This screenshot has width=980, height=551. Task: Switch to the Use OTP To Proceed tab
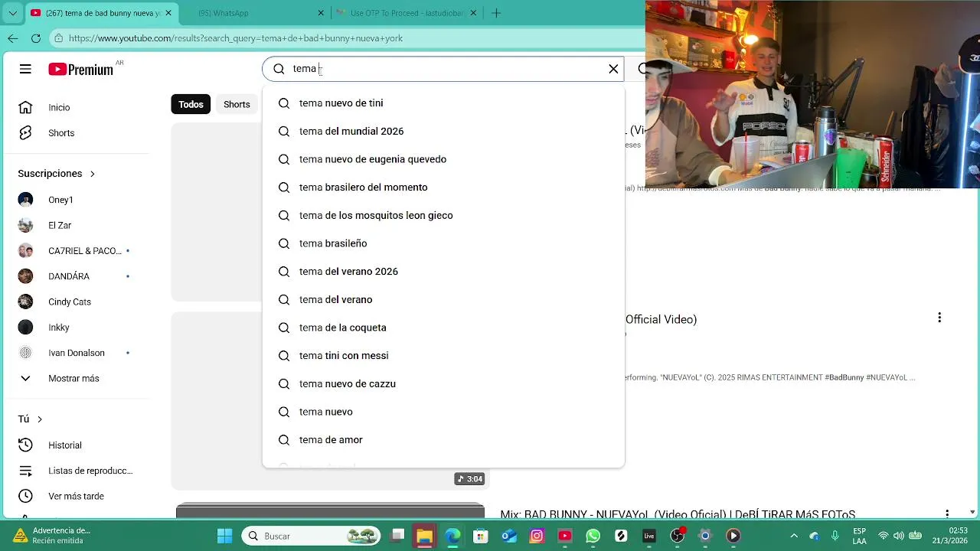click(407, 13)
